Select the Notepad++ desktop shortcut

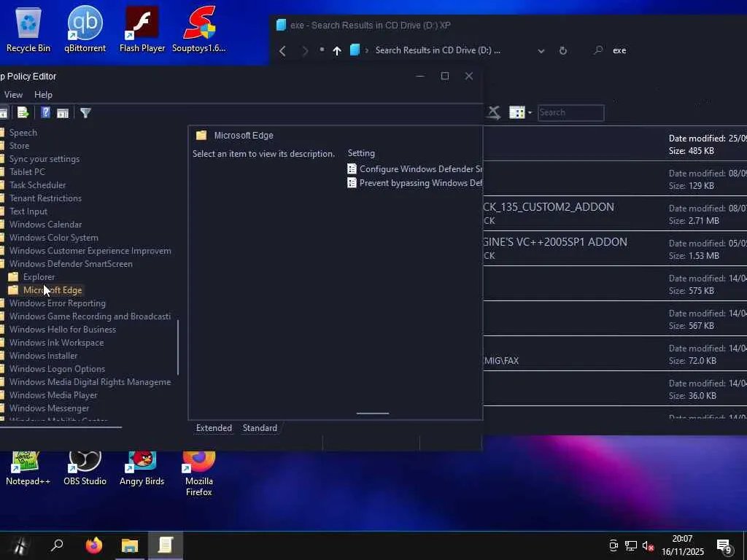pyautogui.click(x=28, y=469)
